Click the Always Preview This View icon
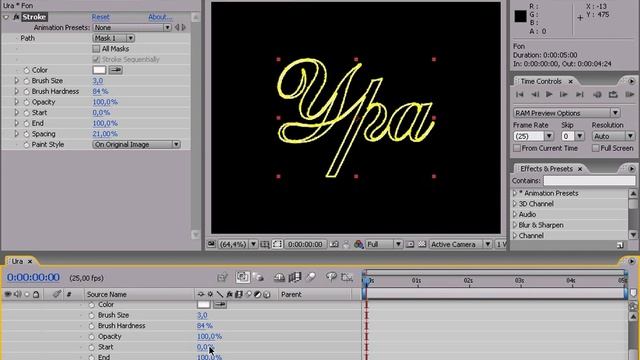Image resolution: width=640 pixels, height=360 pixels. [211, 244]
